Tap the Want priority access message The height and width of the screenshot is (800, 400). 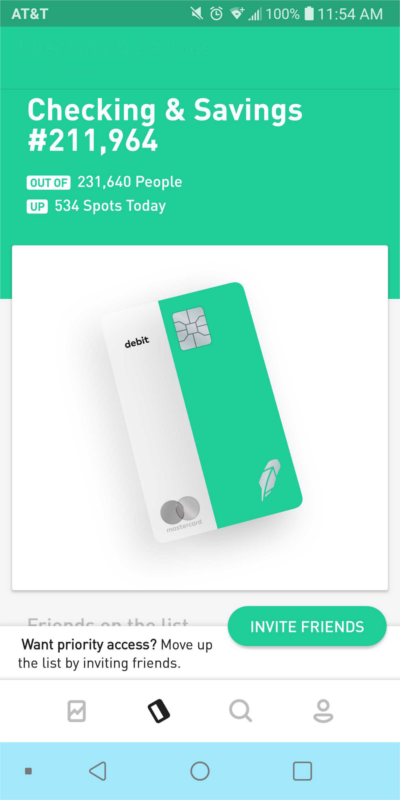tap(115, 654)
